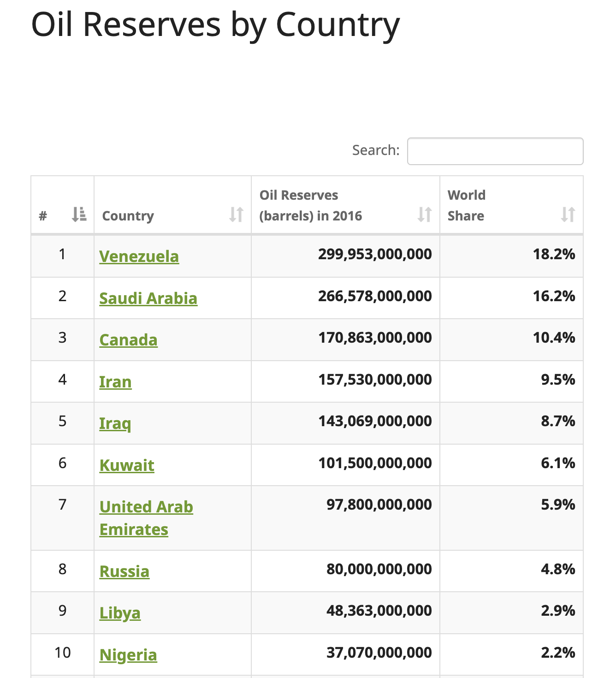616x678 pixels.
Task: Follow the Nigeria link
Action: pyautogui.click(x=128, y=655)
